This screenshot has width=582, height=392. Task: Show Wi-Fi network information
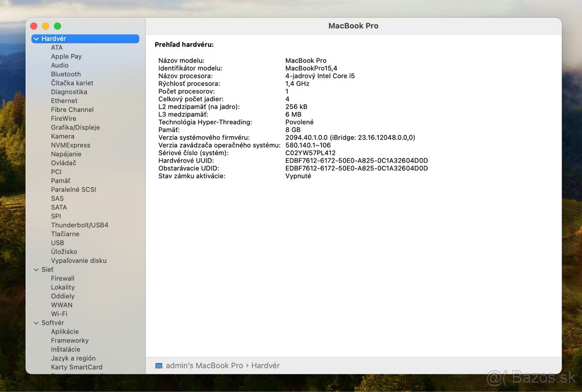point(59,314)
